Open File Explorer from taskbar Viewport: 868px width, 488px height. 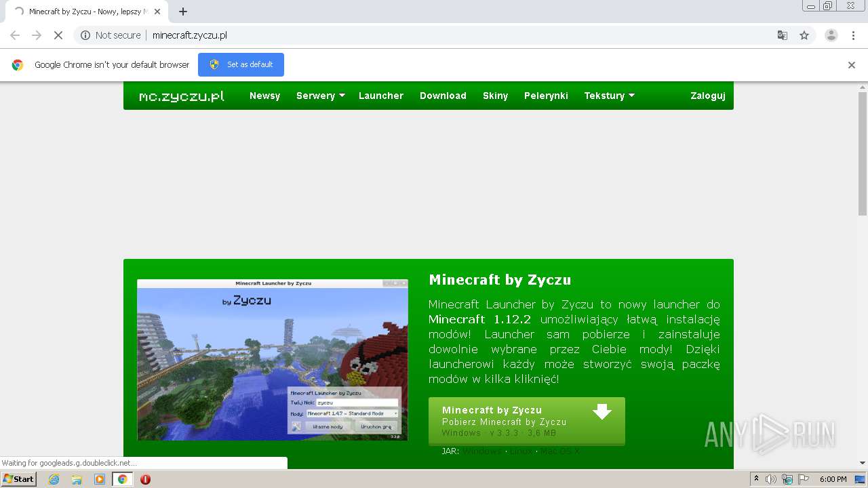point(77,479)
